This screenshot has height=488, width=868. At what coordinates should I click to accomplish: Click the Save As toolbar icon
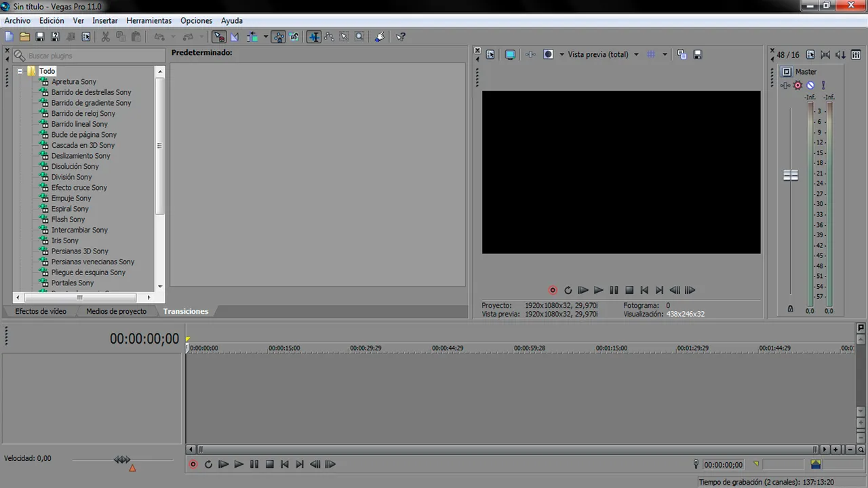tap(55, 37)
